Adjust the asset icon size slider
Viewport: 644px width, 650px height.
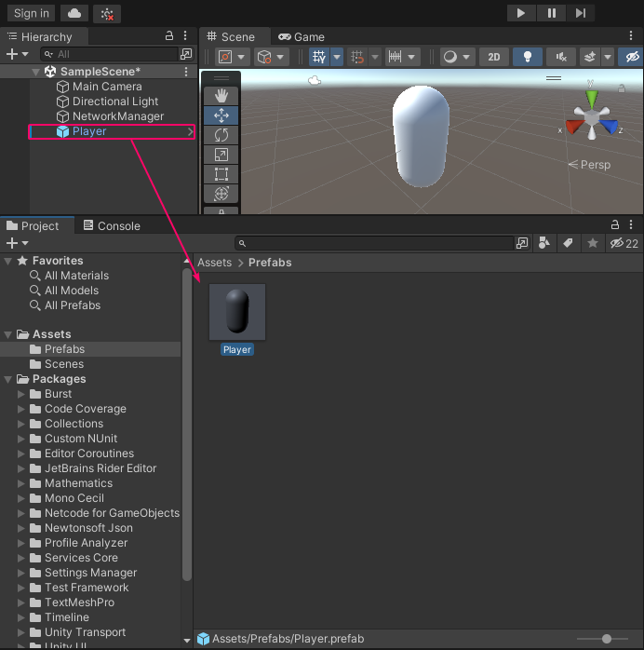click(x=607, y=639)
